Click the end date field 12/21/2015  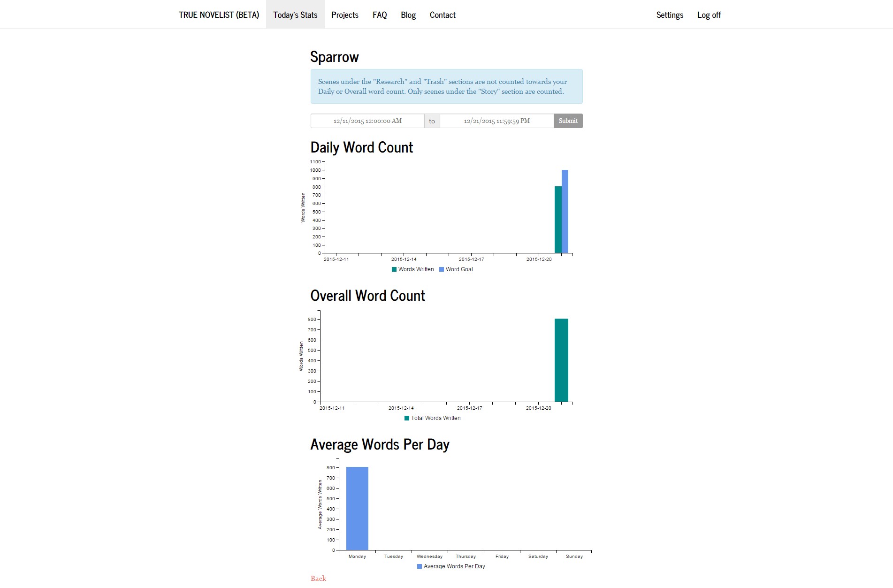[497, 121]
